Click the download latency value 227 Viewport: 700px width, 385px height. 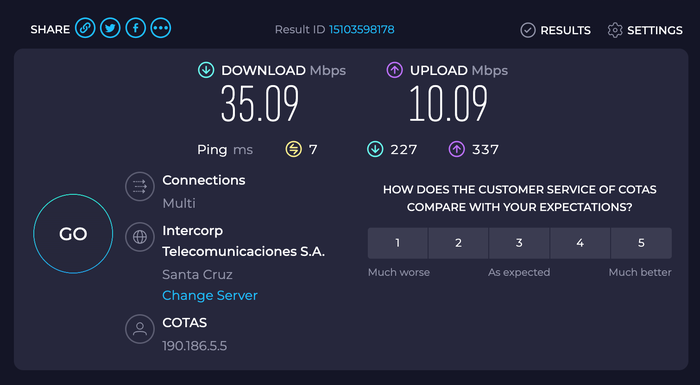[x=404, y=149]
